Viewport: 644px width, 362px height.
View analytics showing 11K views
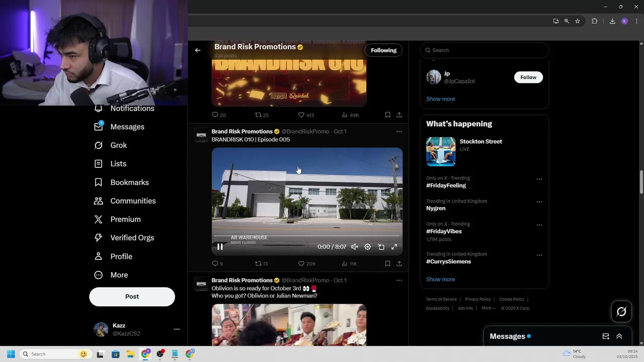pyautogui.click(x=349, y=263)
